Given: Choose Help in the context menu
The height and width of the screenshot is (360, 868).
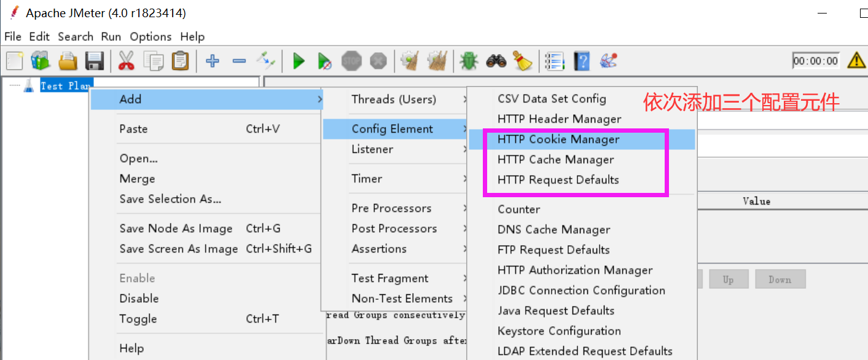Looking at the screenshot, I should click(x=207, y=348).
